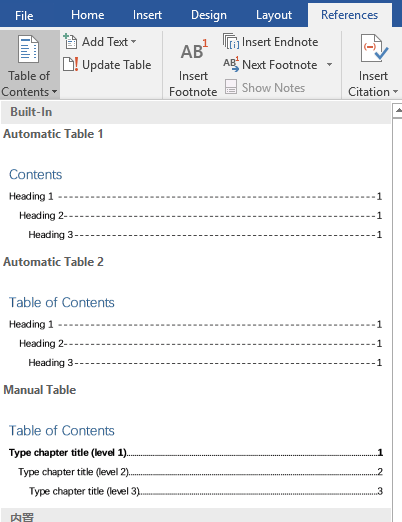The height and width of the screenshot is (522, 402).
Task: Expand the Next Footnote dropdown arrow
Action: [329, 64]
